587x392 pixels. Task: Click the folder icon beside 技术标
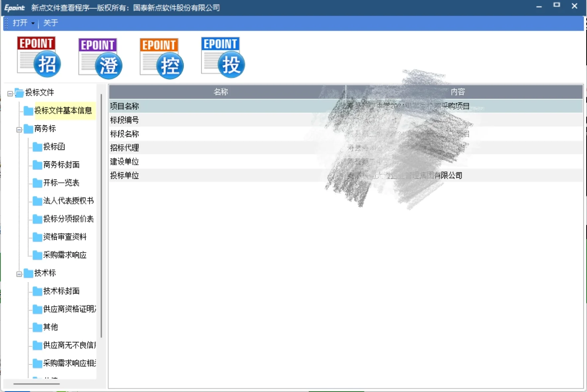coord(29,273)
